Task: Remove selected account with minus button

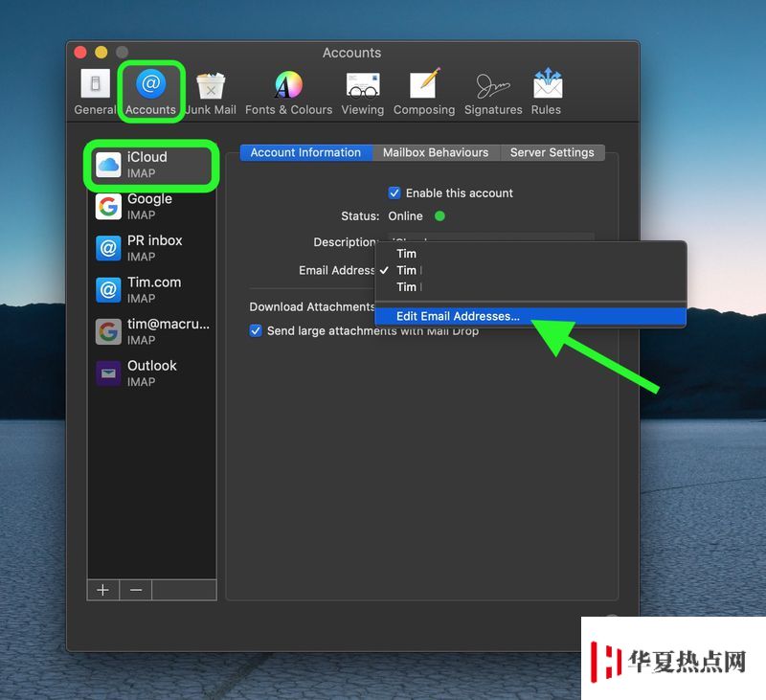Action: coord(136,590)
